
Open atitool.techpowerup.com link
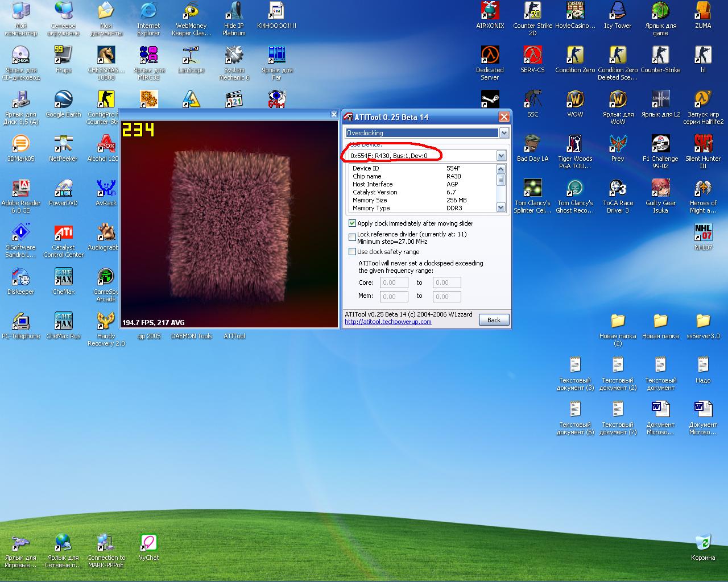(x=388, y=322)
